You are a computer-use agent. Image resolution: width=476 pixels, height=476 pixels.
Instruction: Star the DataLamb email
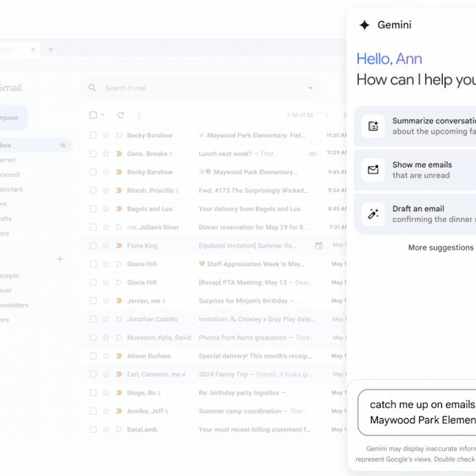[x=106, y=430]
